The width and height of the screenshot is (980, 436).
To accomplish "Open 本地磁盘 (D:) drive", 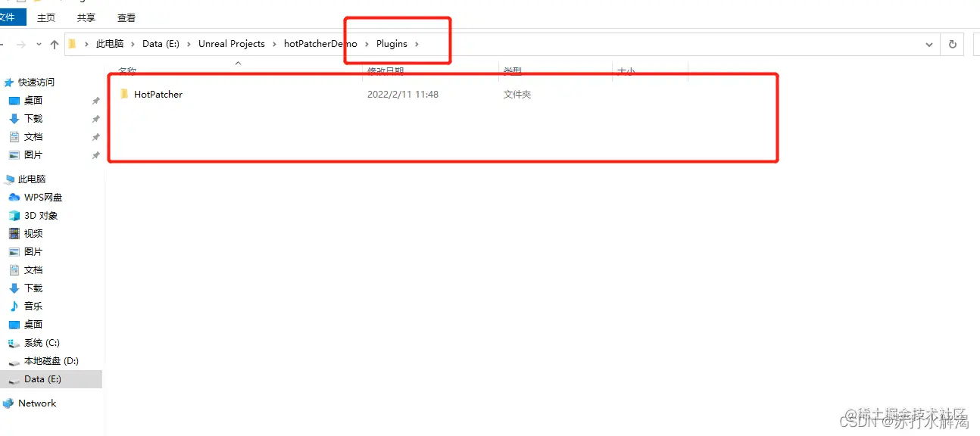I will (x=51, y=361).
